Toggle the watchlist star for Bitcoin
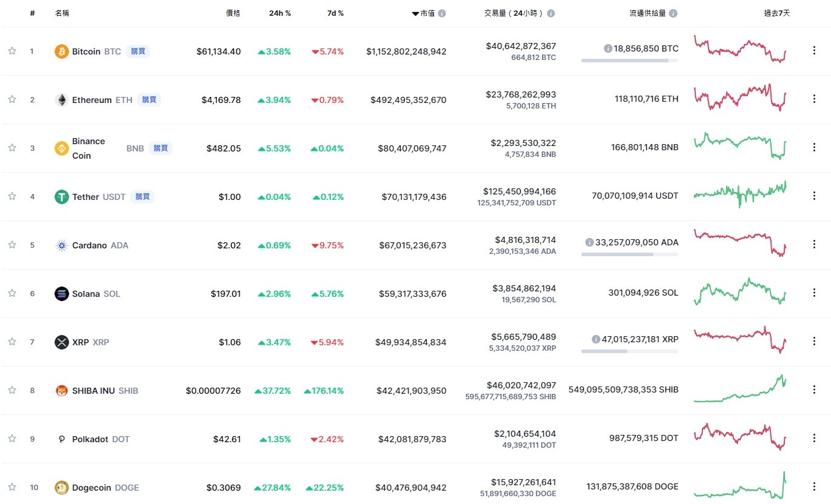The width and height of the screenshot is (831, 504). (x=12, y=51)
